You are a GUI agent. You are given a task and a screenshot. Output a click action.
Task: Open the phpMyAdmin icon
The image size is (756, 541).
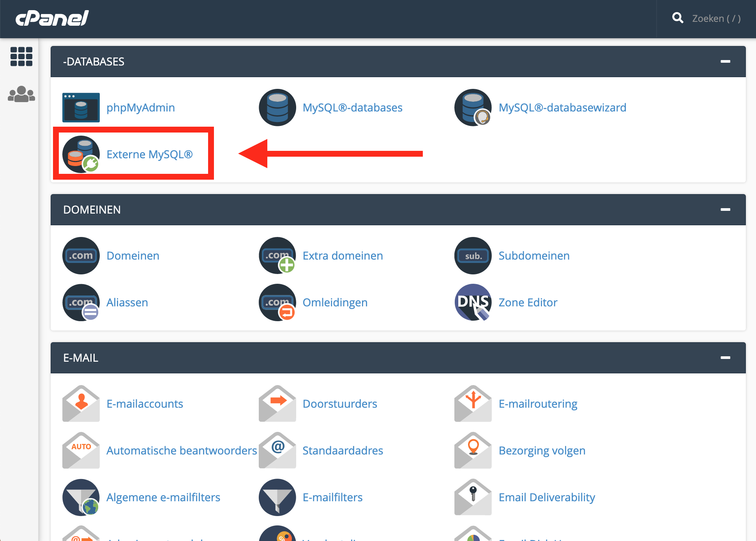coord(81,108)
